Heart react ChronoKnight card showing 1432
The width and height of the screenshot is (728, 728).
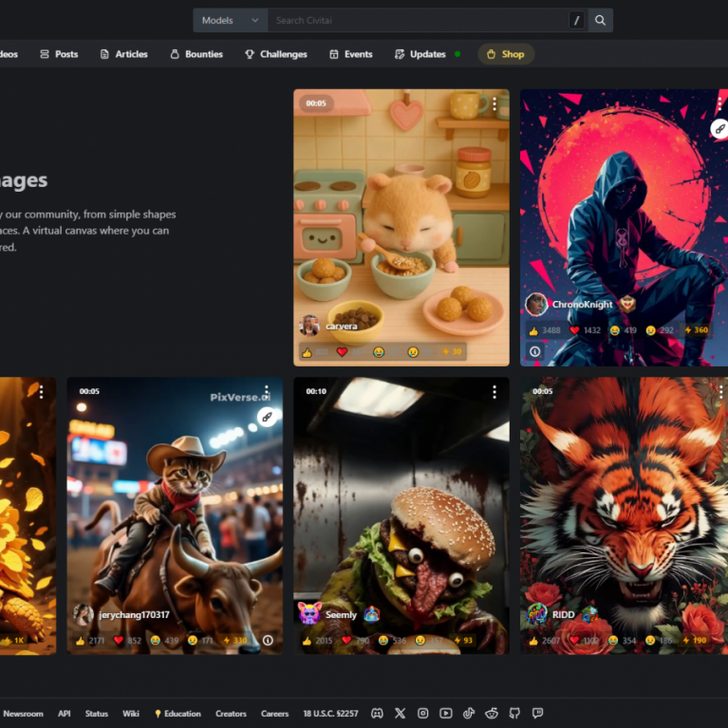click(x=585, y=330)
